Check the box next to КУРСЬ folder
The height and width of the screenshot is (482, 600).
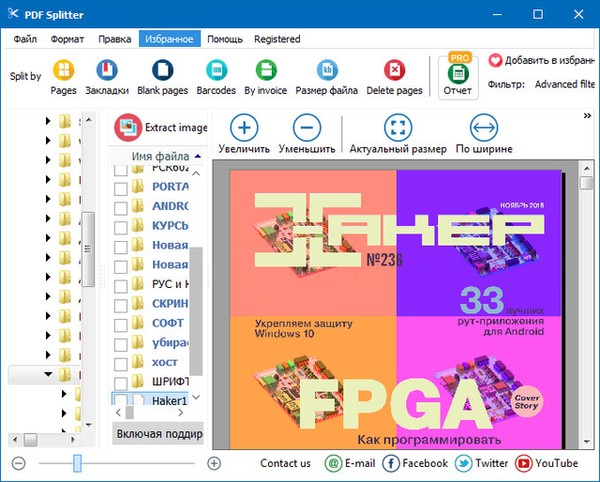[x=121, y=226]
